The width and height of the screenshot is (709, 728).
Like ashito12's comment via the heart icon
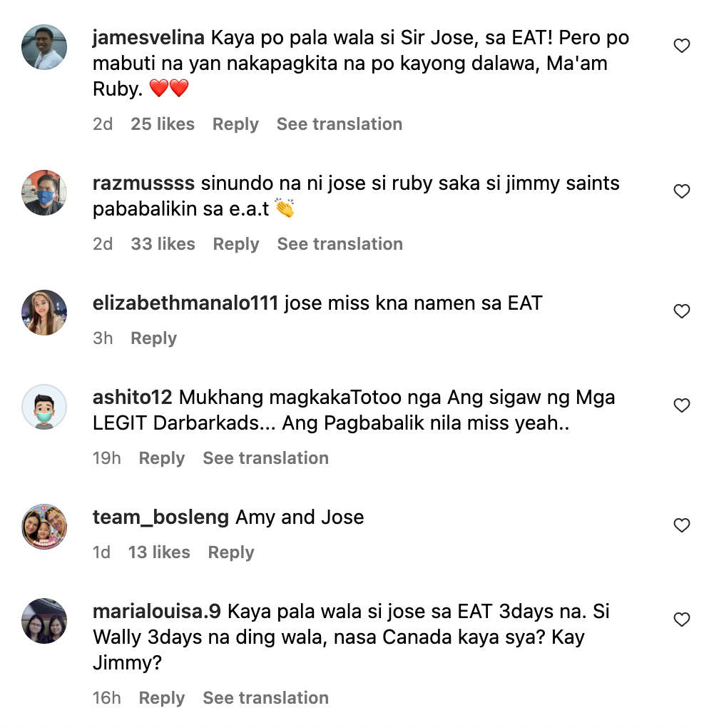681,405
